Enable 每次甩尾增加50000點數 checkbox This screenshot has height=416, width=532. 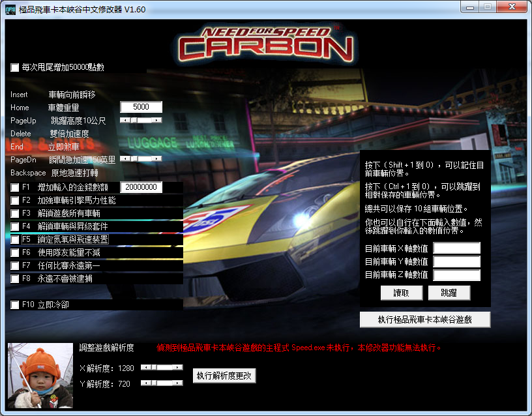click(x=14, y=68)
